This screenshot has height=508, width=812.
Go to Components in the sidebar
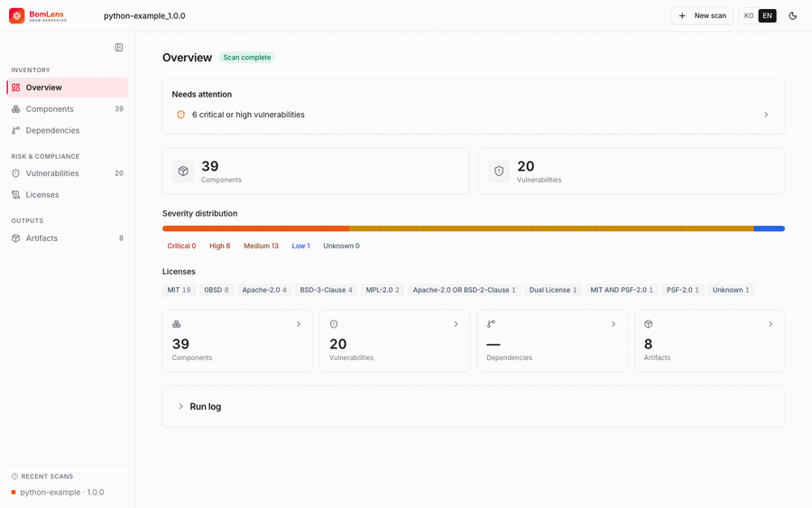[68, 109]
